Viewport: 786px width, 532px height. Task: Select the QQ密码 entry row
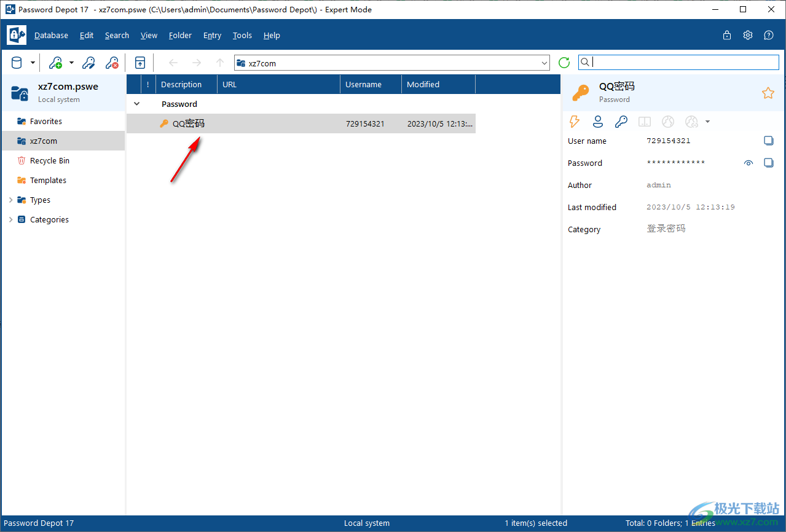pyautogui.click(x=301, y=123)
